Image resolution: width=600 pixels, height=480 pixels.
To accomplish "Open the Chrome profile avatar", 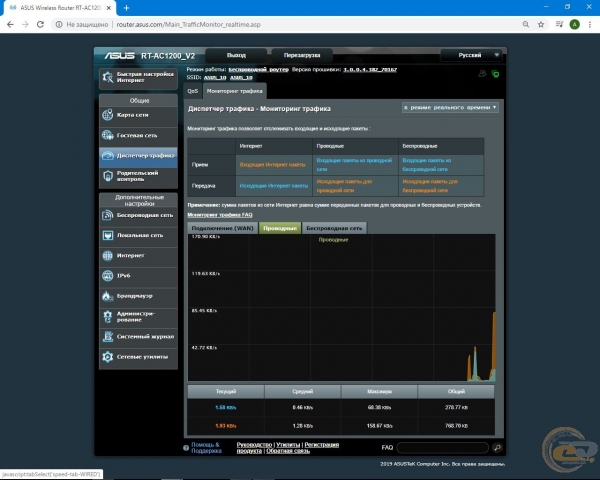I will click(x=574, y=24).
